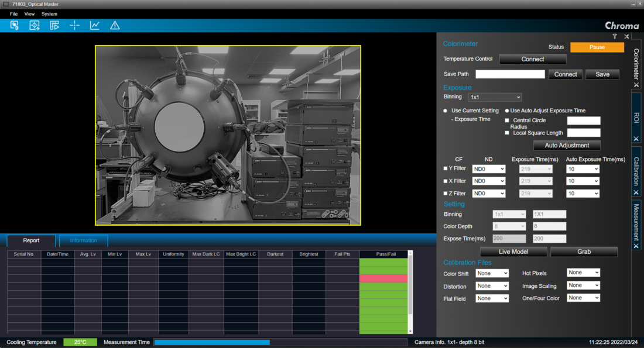Image resolution: width=644 pixels, height=348 pixels.
Task: Click the crosshair icon in the toolbar
Action: 74,26
